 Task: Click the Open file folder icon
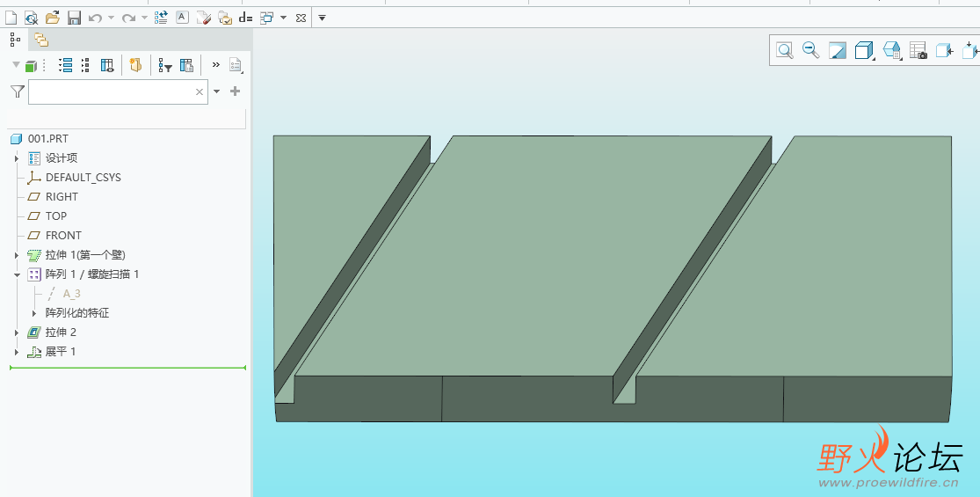point(53,18)
